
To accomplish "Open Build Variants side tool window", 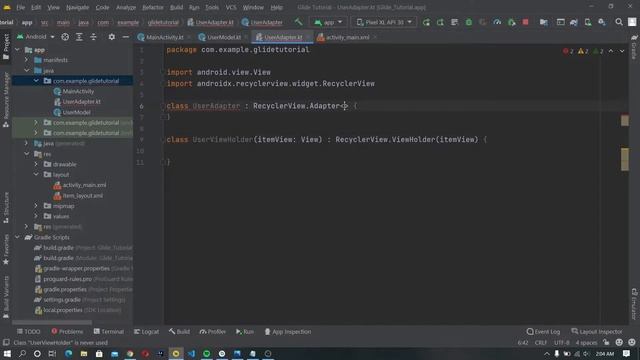I will pyautogui.click(x=6, y=296).
